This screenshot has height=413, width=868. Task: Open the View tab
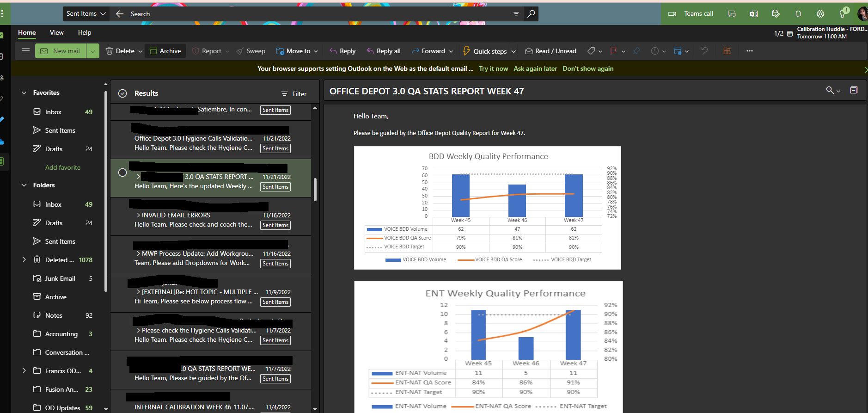(56, 32)
